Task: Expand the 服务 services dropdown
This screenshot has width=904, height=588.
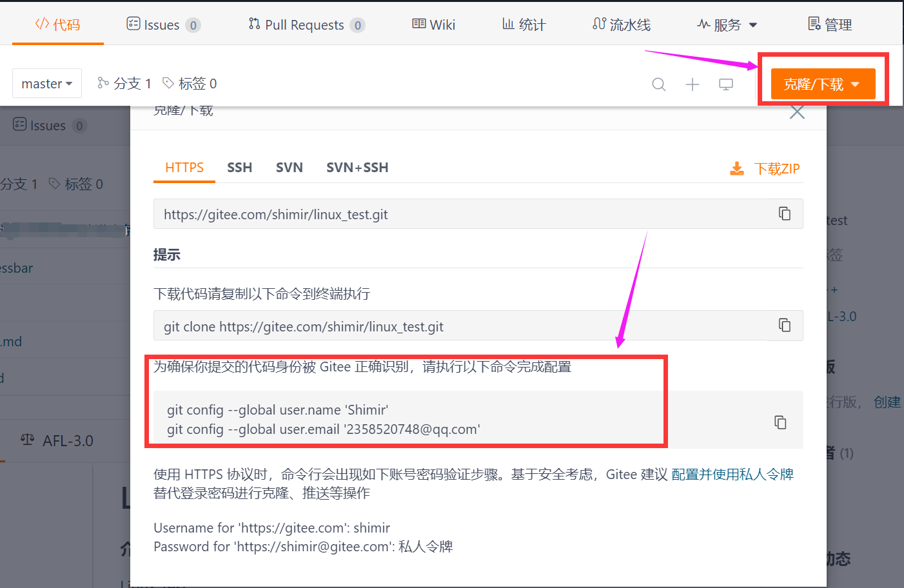Action: coord(727,24)
